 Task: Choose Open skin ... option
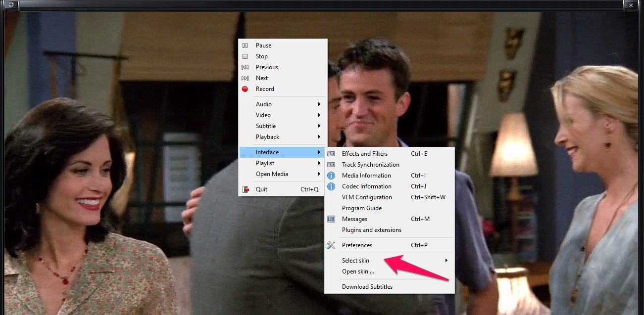(358, 271)
